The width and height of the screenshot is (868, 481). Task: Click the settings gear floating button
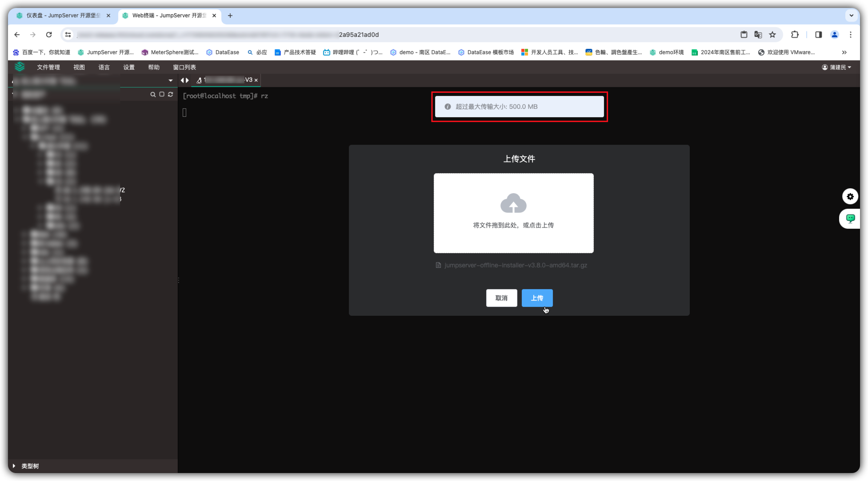pos(850,196)
